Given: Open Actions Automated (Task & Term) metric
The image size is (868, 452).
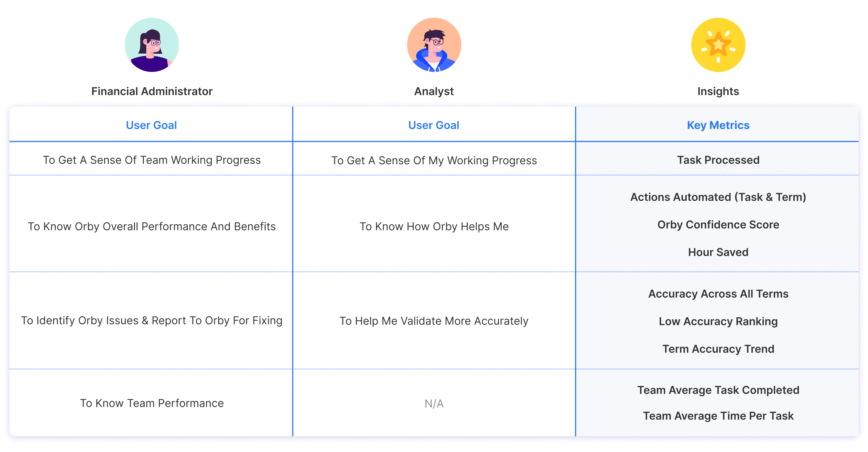Looking at the screenshot, I should (x=718, y=197).
